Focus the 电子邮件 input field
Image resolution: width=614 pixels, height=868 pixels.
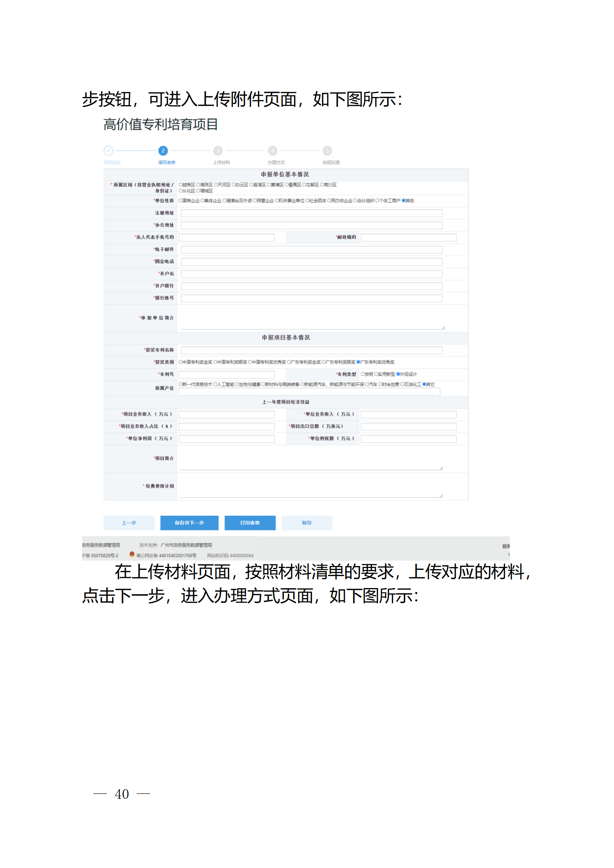(311, 250)
